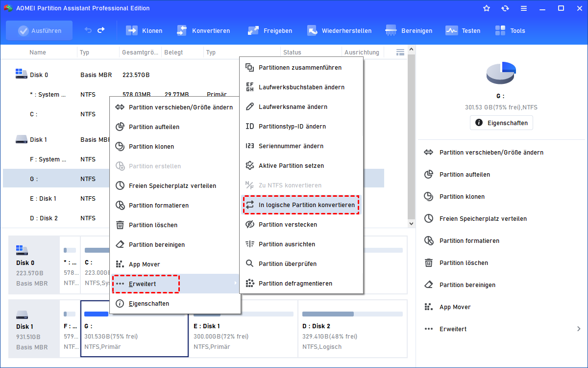
Task: Open the hamburger menu in title bar
Action: [524, 8]
